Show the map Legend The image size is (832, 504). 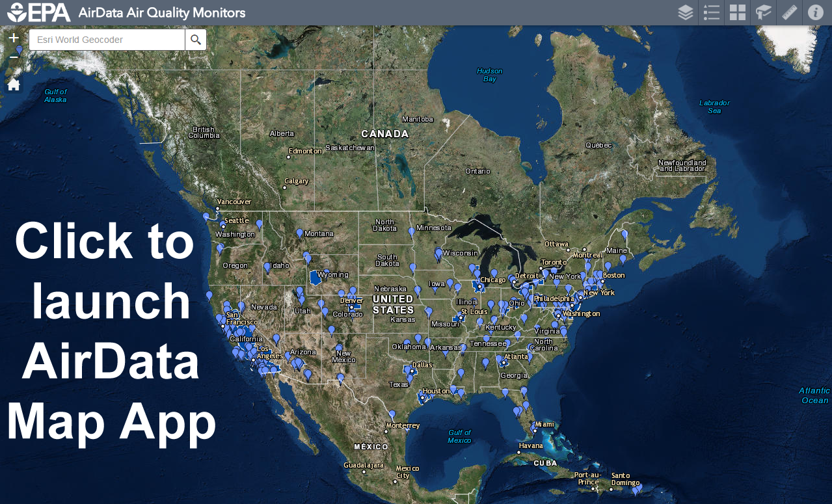pyautogui.click(x=711, y=12)
